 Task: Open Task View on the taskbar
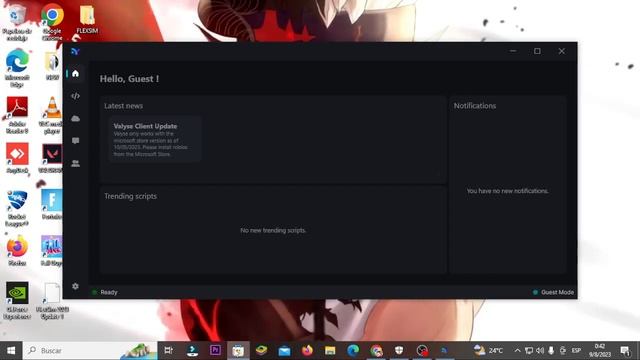click(x=168, y=351)
